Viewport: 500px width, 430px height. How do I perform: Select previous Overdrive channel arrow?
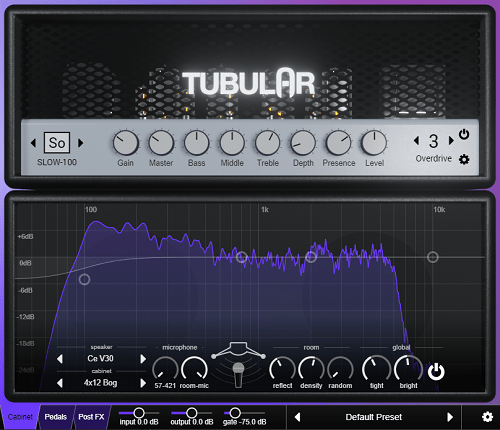(416, 140)
